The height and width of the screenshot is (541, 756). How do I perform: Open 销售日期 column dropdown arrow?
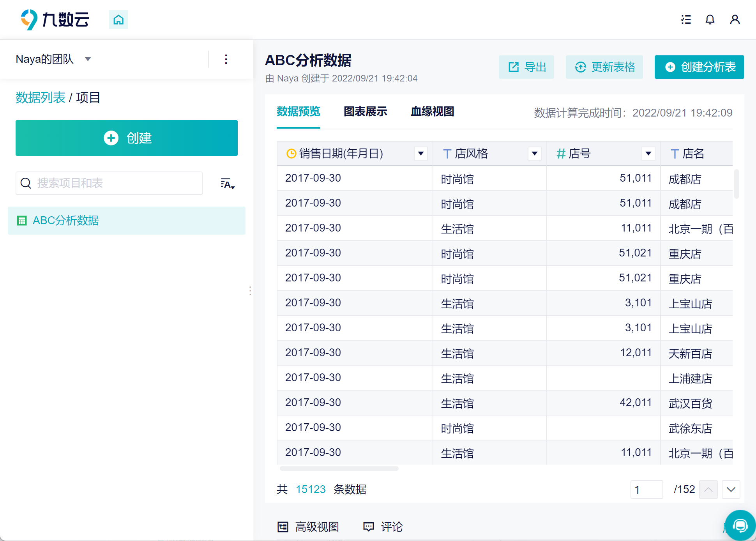(x=421, y=154)
